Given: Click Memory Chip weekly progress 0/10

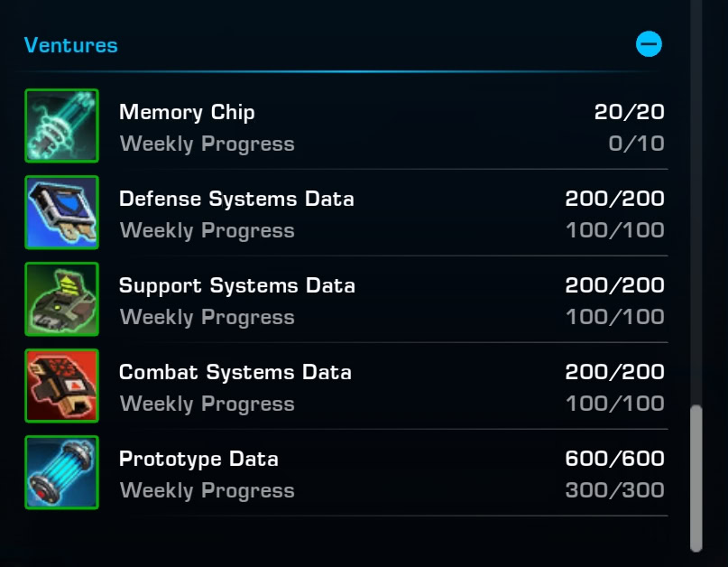Looking at the screenshot, I should click(x=636, y=144).
